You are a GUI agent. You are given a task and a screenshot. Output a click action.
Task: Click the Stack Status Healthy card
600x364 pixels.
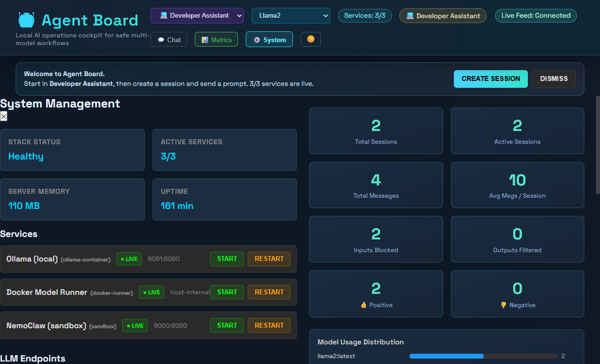coord(72,150)
